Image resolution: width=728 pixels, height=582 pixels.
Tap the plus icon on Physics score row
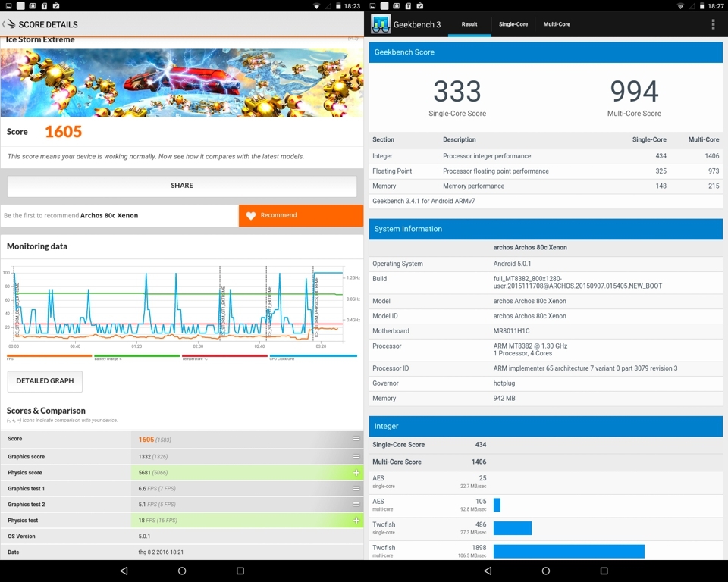point(356,472)
